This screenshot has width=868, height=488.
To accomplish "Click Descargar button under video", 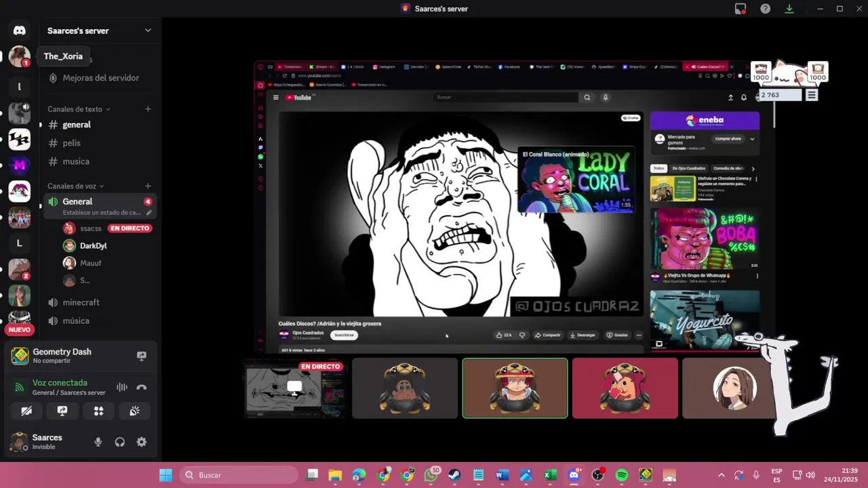I will pyautogui.click(x=583, y=335).
